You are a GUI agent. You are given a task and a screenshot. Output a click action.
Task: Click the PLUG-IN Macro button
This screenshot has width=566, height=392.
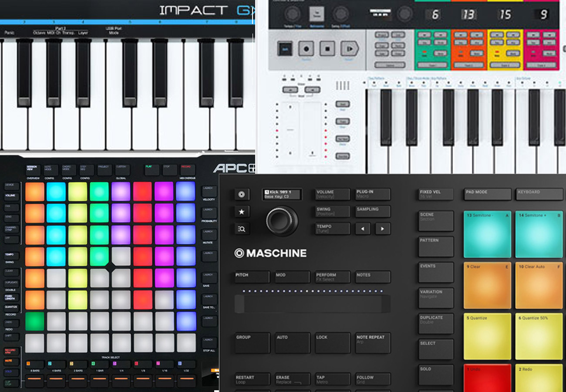[373, 194]
